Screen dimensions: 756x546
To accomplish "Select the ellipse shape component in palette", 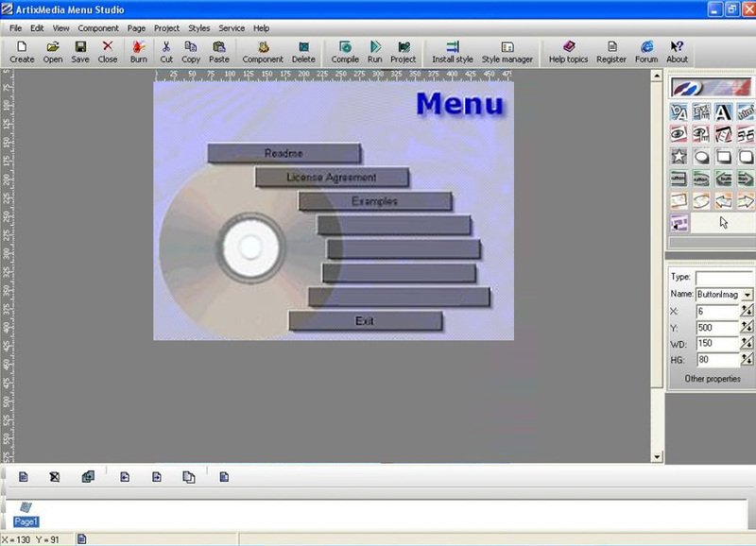I will [701, 157].
